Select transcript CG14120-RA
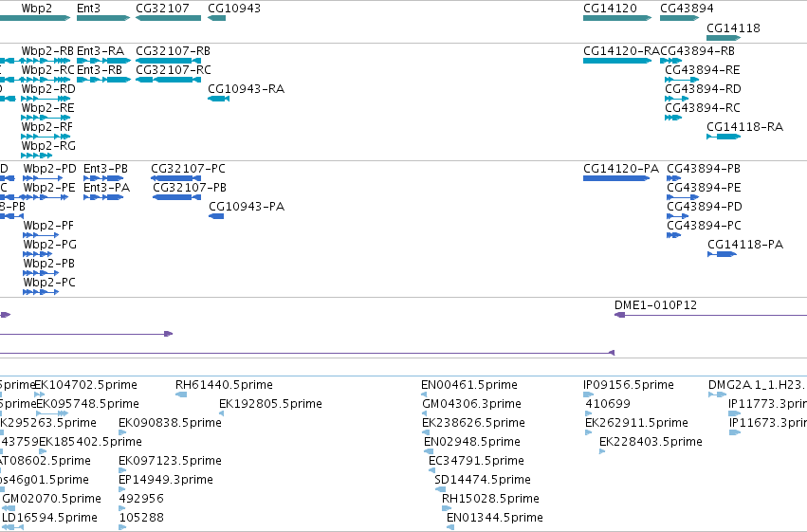This screenshot has width=807, height=532. pos(617,61)
